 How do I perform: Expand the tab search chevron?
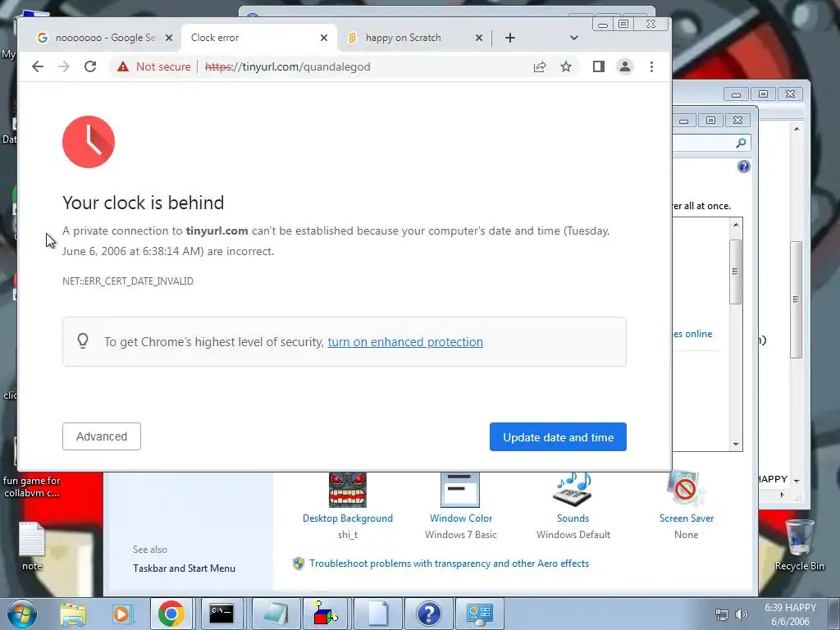(x=573, y=38)
